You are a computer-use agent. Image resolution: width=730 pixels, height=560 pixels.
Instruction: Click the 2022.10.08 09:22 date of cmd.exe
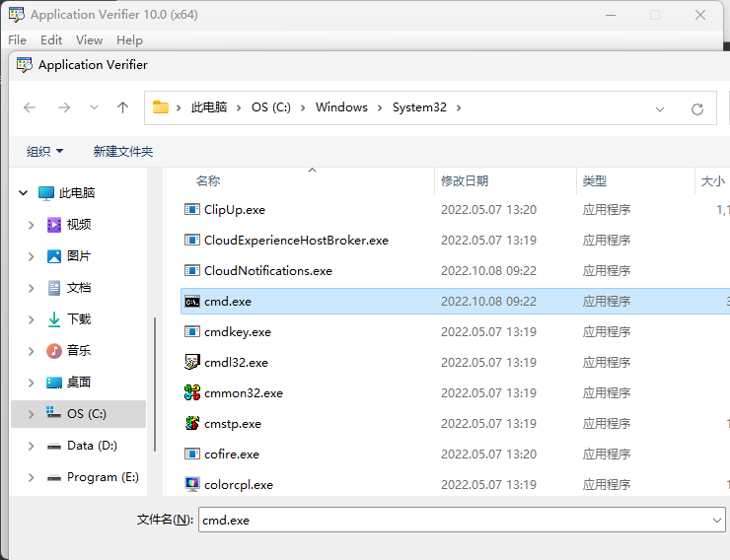click(489, 302)
